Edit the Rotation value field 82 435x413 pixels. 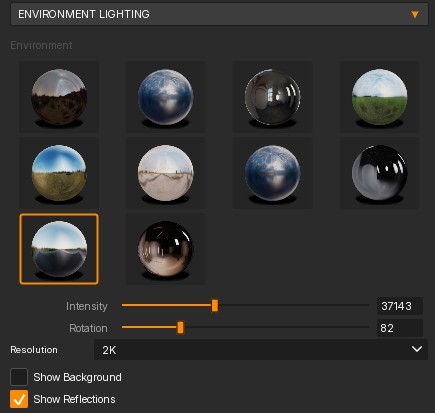pos(400,328)
